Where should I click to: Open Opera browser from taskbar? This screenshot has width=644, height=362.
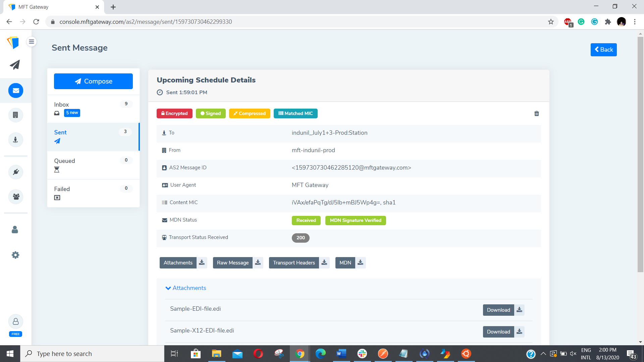[x=258, y=354]
